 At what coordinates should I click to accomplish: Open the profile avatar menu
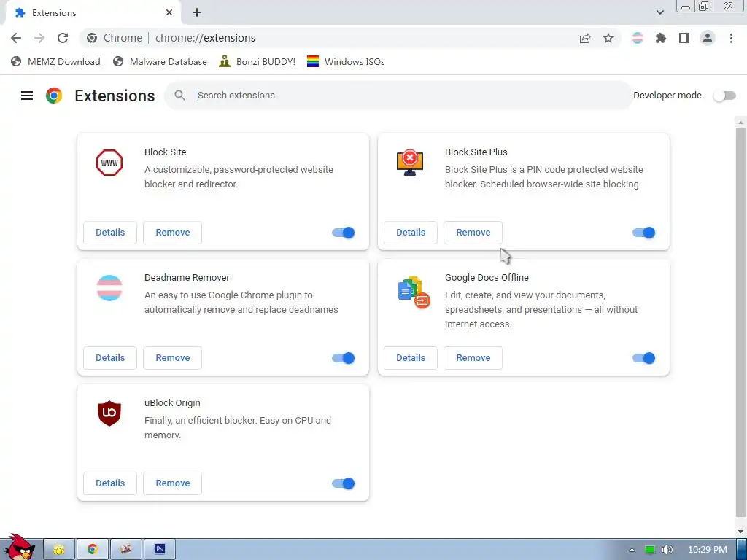coord(708,38)
